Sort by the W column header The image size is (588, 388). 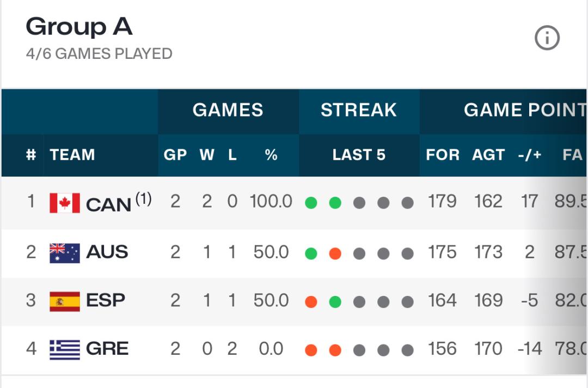[x=207, y=155]
